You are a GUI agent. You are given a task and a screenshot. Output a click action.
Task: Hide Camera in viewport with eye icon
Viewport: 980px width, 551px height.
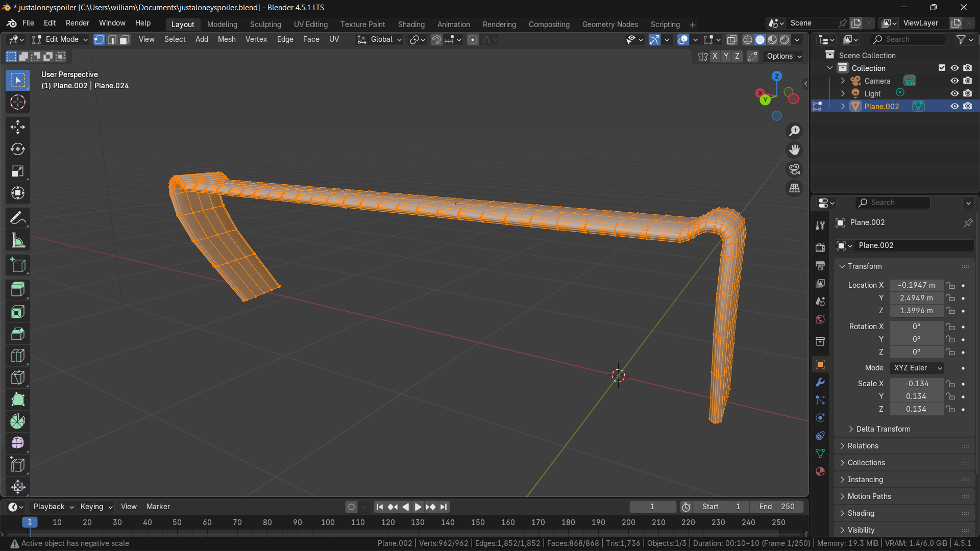954,81
